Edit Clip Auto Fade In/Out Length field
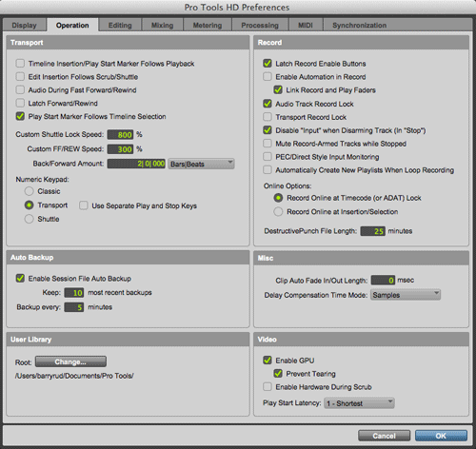 (x=383, y=280)
